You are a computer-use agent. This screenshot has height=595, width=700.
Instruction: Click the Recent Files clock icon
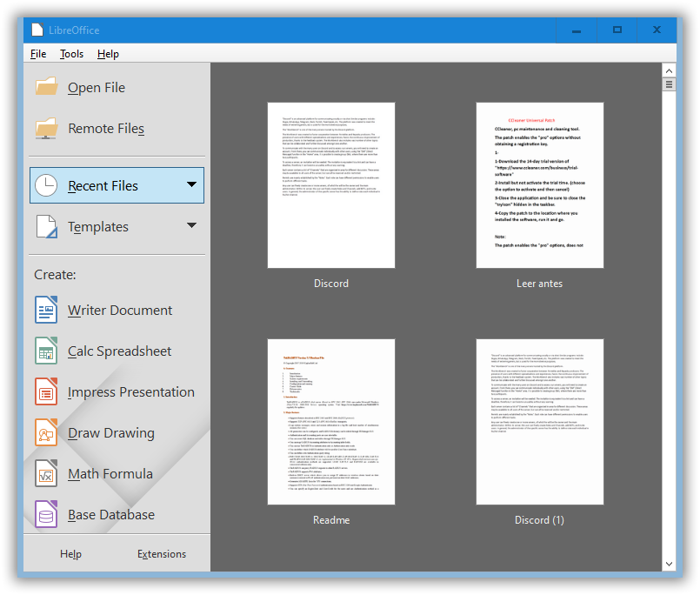coord(46,185)
